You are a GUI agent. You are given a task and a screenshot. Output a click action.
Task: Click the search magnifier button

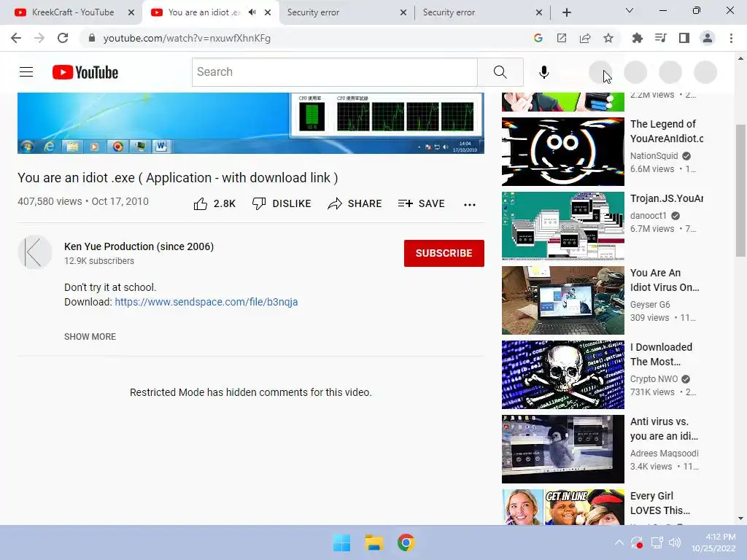pos(500,72)
